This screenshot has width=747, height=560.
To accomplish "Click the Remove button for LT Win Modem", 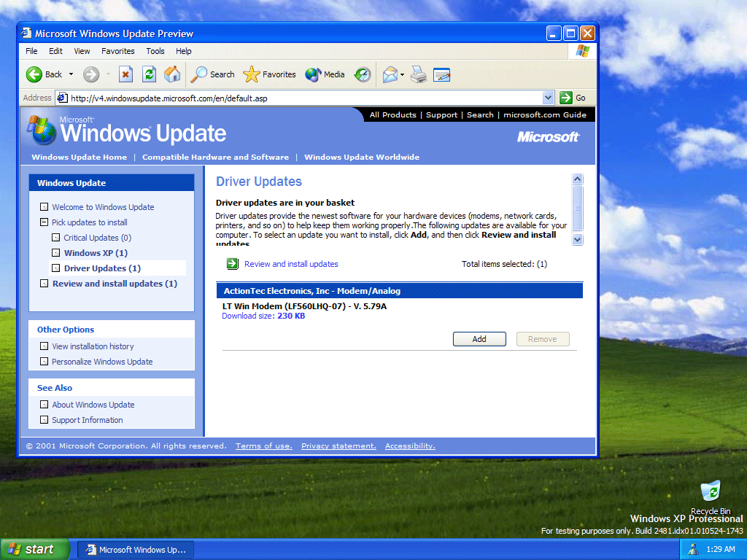I will [x=543, y=339].
